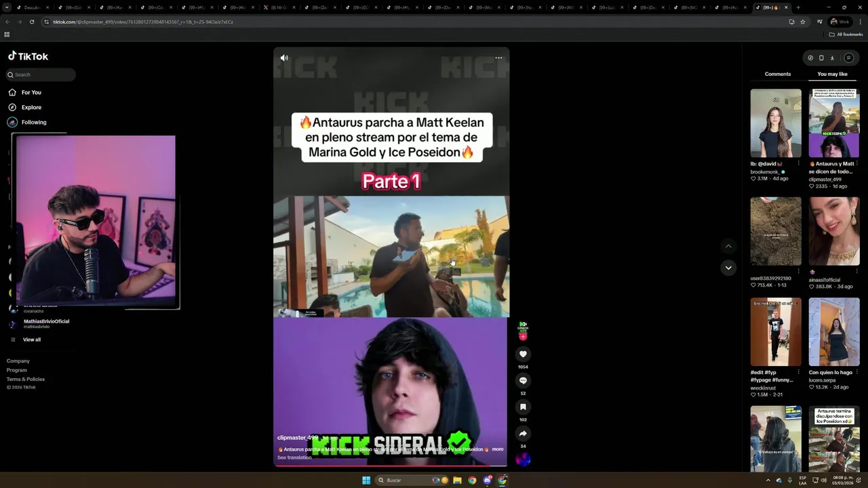Like the video with heart icon
This screenshot has width=868, height=488.
coord(523,354)
